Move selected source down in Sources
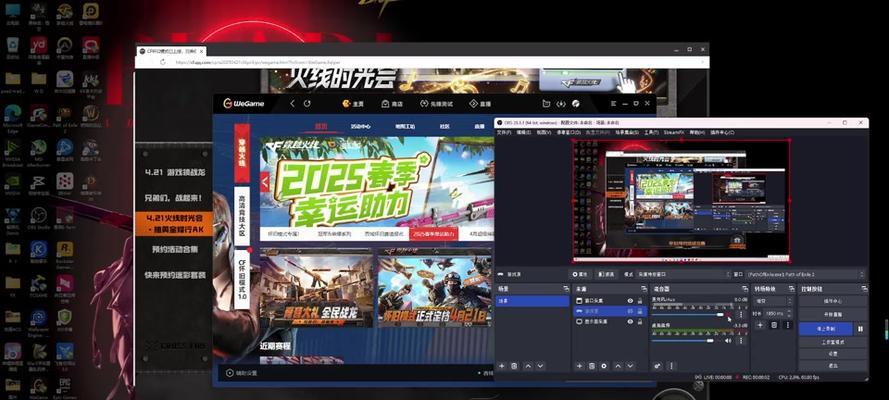The width and height of the screenshot is (889, 400). pyautogui.click(x=630, y=367)
